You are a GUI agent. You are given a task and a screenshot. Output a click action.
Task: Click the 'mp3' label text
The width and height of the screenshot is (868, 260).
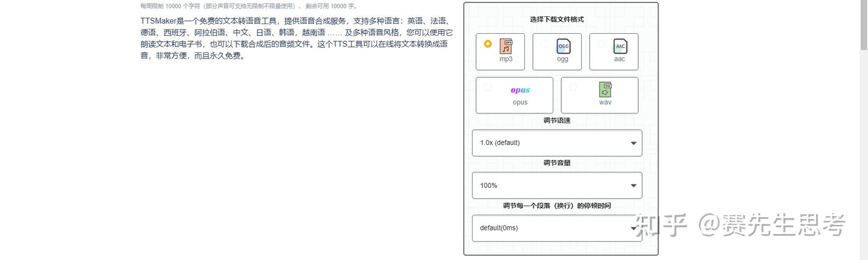(506, 59)
